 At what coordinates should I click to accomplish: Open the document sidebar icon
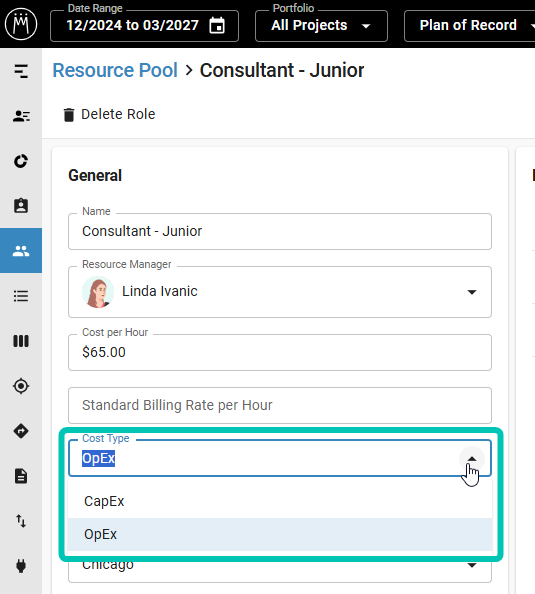(x=21, y=476)
